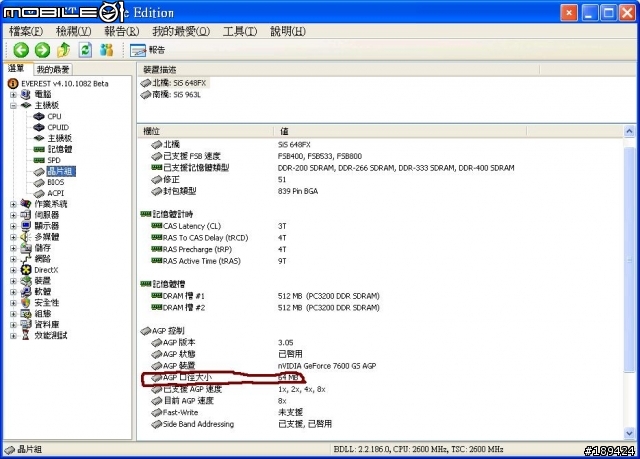Expand the 軟體 tree node
The width and height of the screenshot is (640, 459).
pos(13,292)
